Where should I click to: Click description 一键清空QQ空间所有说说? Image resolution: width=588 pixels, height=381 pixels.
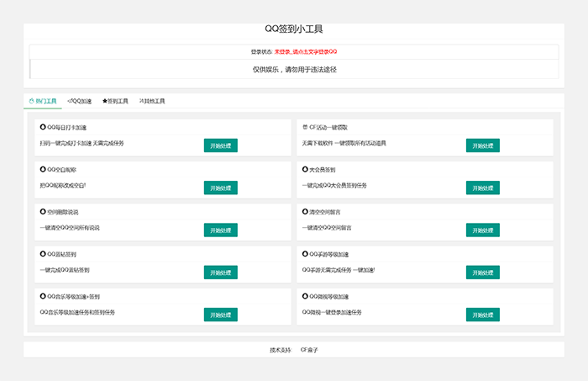(x=70, y=228)
